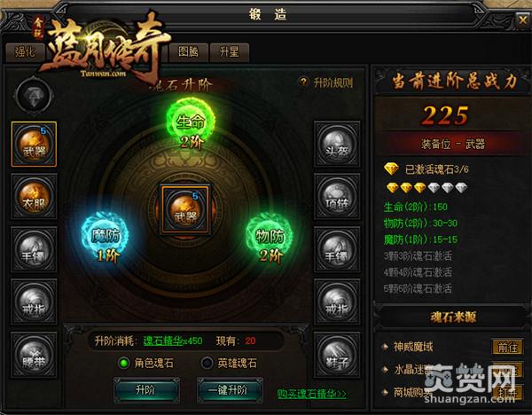Click the 一键升阶 one-click upgrade button

point(230,390)
